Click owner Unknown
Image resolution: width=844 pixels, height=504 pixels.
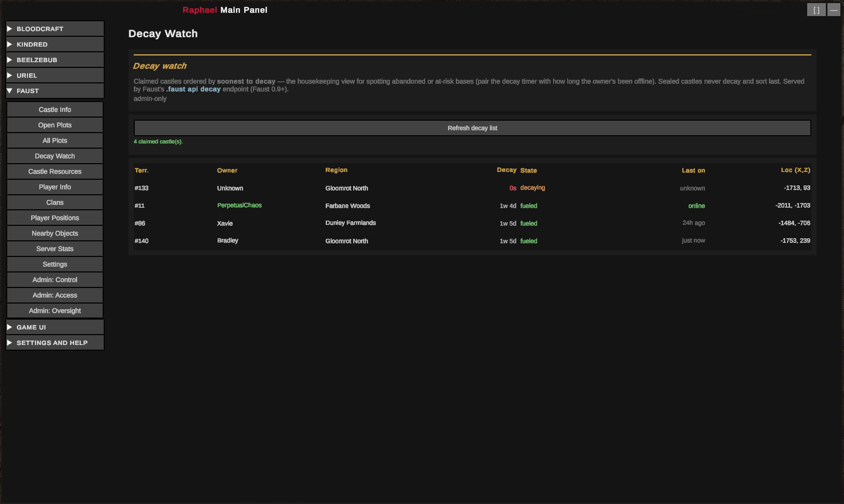pyautogui.click(x=230, y=188)
